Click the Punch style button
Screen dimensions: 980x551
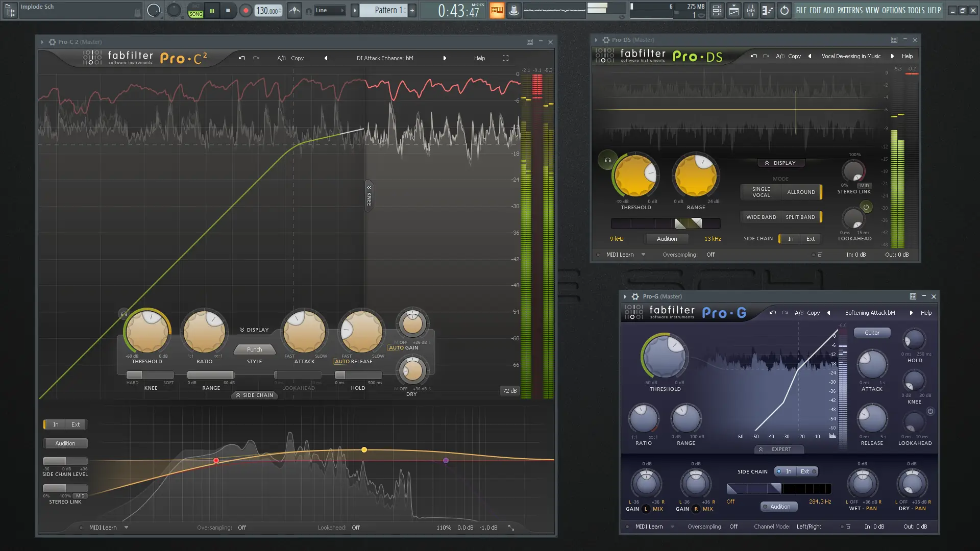(254, 349)
